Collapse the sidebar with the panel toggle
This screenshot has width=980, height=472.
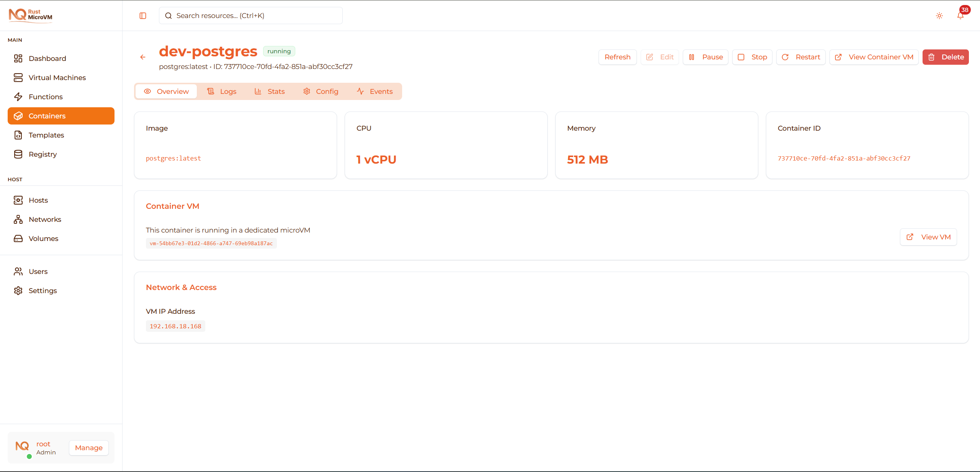[x=143, y=16]
